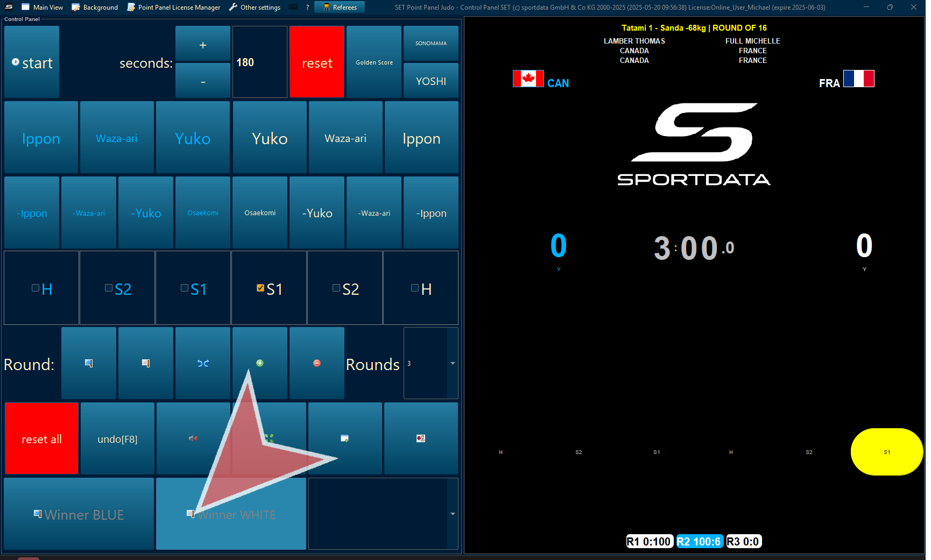
Task: Click the seconds input field showing 180
Action: pos(260,62)
